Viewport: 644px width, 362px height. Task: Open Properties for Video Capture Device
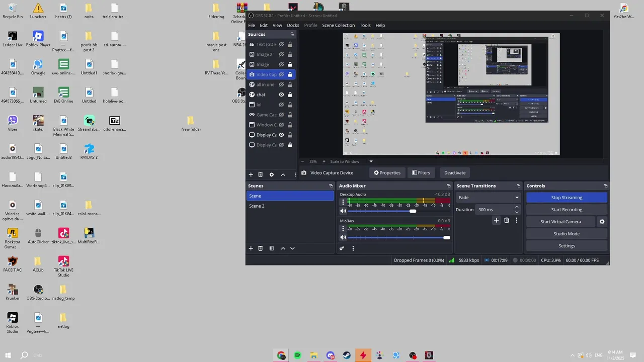(x=387, y=172)
